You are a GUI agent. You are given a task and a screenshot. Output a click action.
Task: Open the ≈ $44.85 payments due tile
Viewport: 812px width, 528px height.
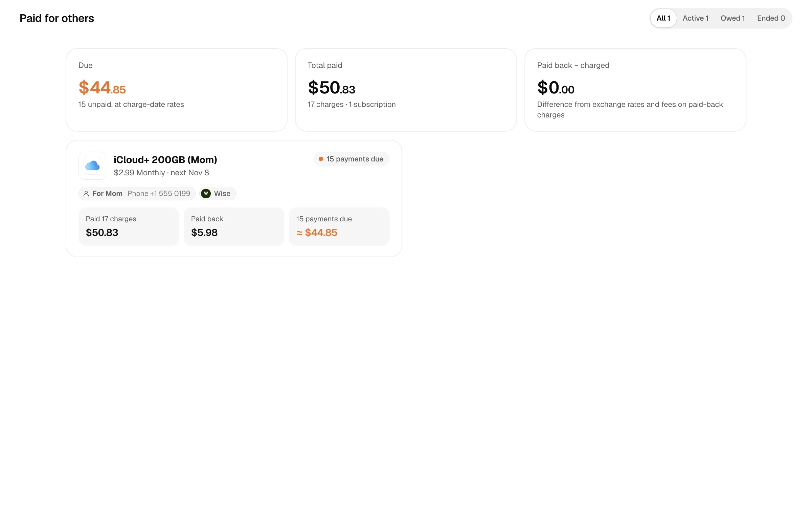point(339,226)
